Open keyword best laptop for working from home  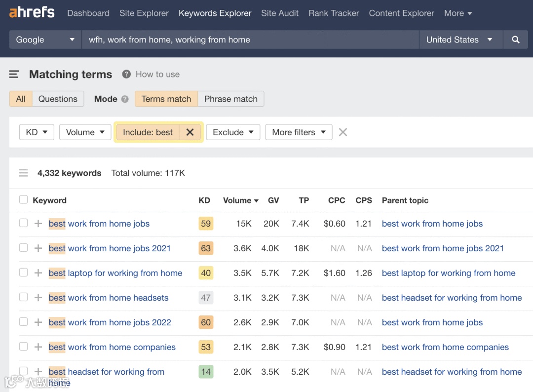coord(115,273)
